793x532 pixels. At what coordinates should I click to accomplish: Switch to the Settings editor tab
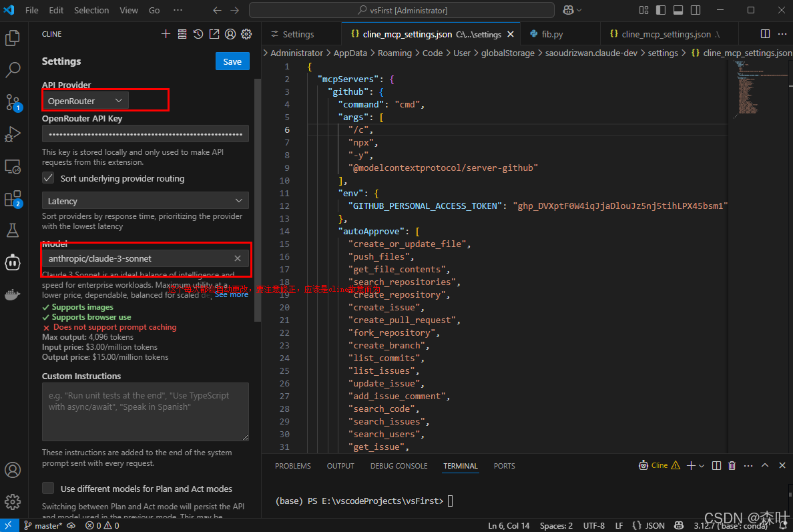click(x=298, y=34)
